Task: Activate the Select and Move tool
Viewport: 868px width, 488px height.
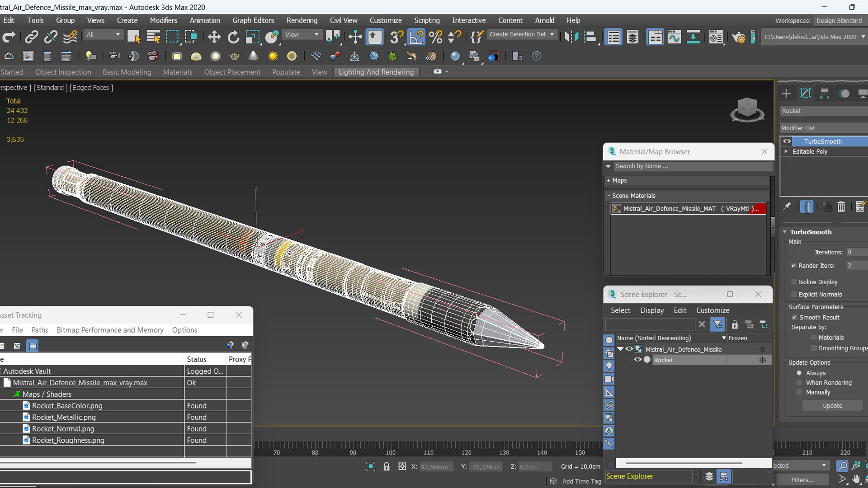Action: click(x=214, y=37)
